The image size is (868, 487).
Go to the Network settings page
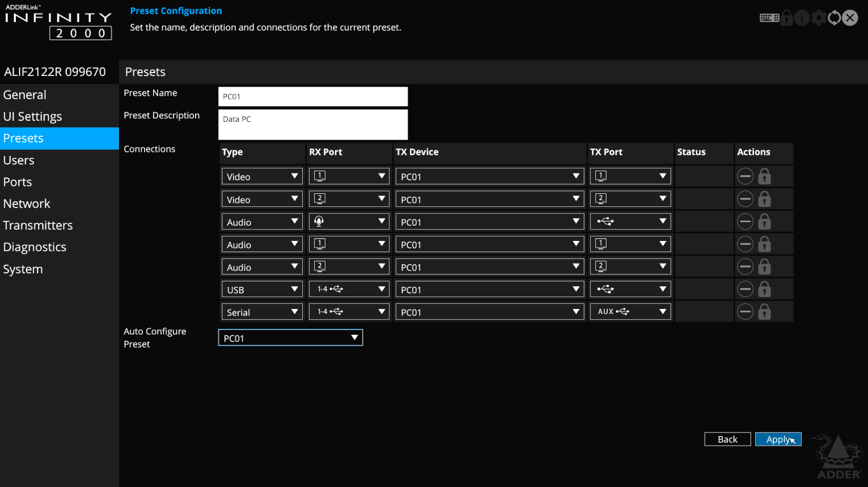27,204
